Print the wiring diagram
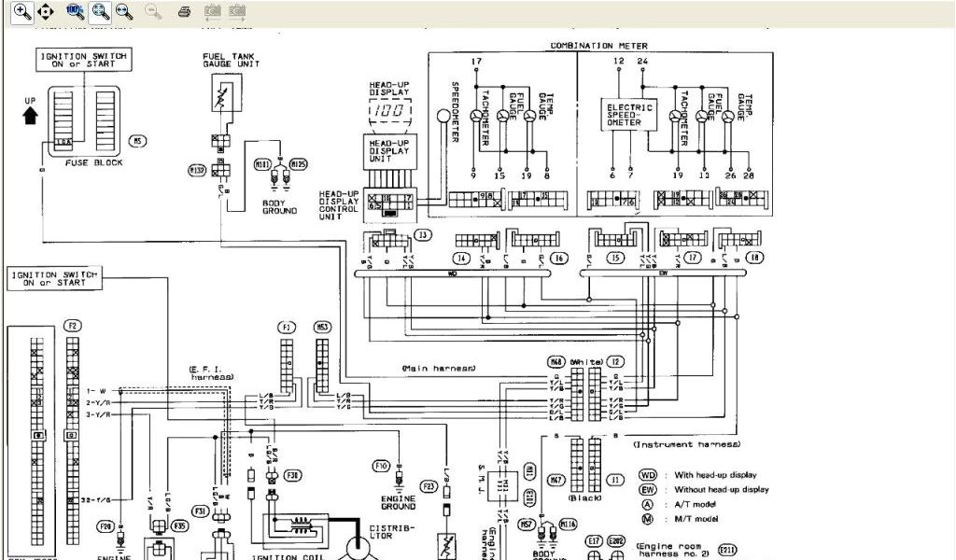956x560 pixels. (x=185, y=11)
